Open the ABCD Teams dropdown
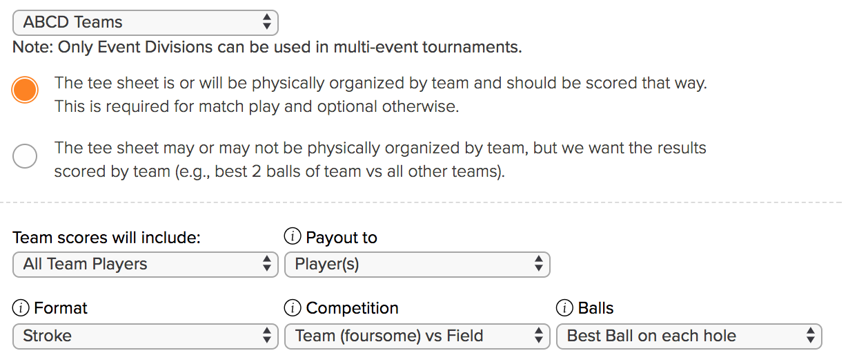 (x=146, y=22)
